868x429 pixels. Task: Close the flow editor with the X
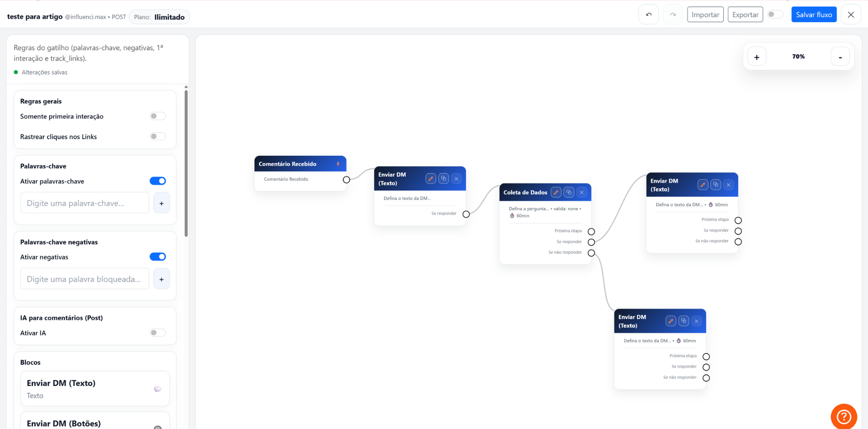pos(851,15)
